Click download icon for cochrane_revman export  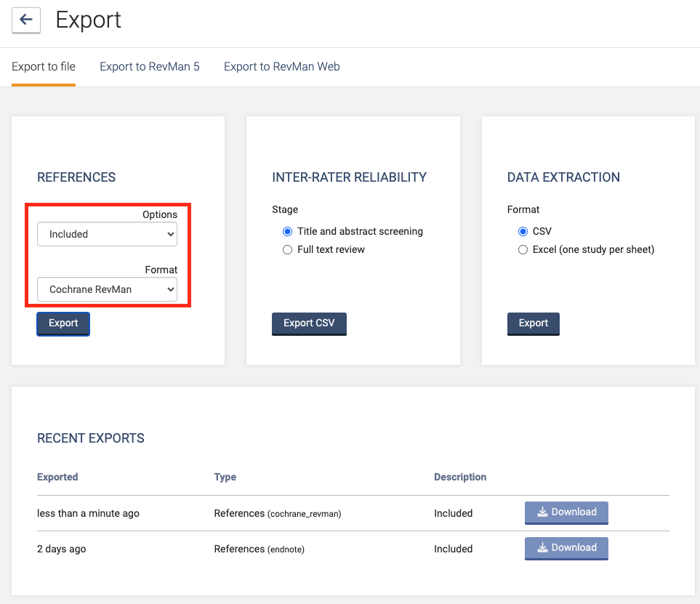coord(542,512)
